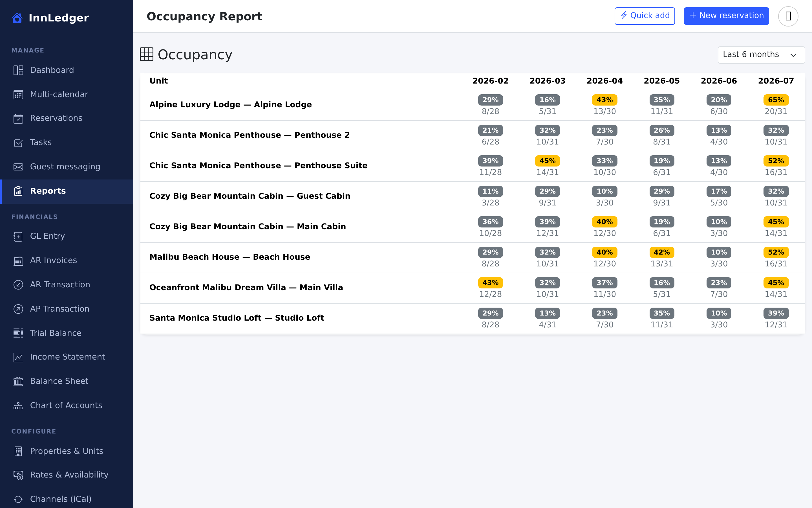Open Dashboard from the sidebar
This screenshot has width=812, height=508.
pyautogui.click(x=67, y=70)
